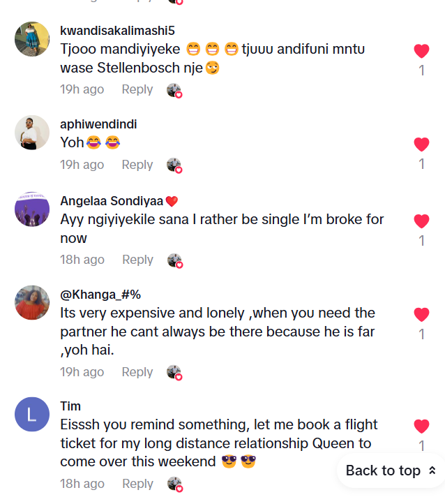The width and height of the screenshot is (445, 504).
Task: Open the kwandisakalimashi5 username link
Action: 117,30
